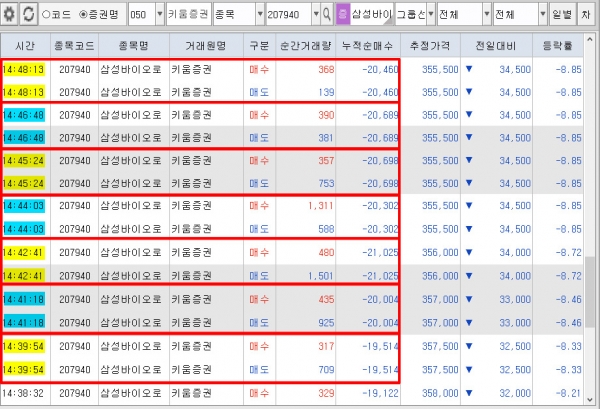Click volume cell 390

pyautogui.click(x=326, y=115)
